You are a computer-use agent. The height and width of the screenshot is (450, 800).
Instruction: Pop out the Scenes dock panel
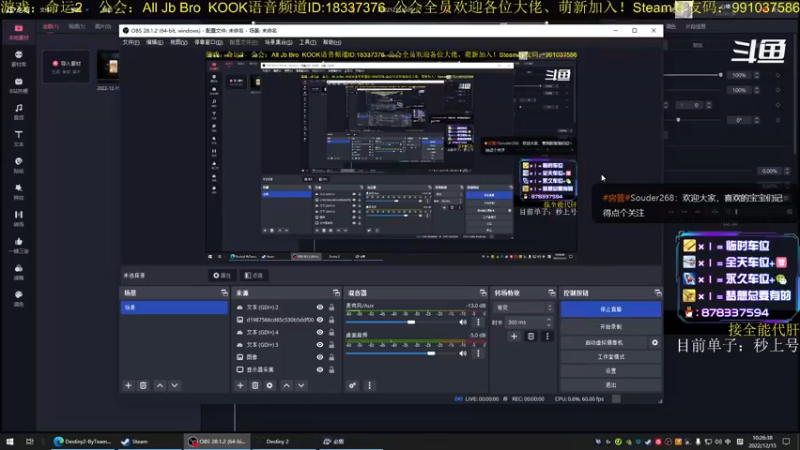tap(224, 293)
